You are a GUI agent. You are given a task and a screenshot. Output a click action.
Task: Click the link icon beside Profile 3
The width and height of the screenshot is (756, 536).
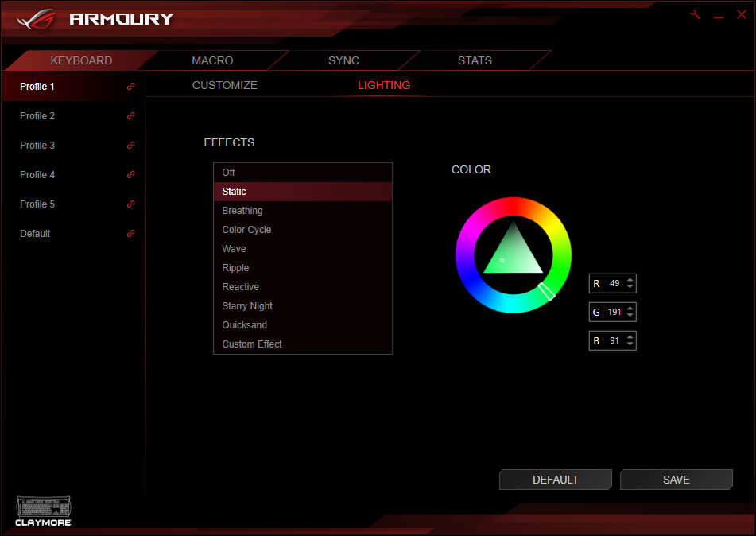[131, 146]
